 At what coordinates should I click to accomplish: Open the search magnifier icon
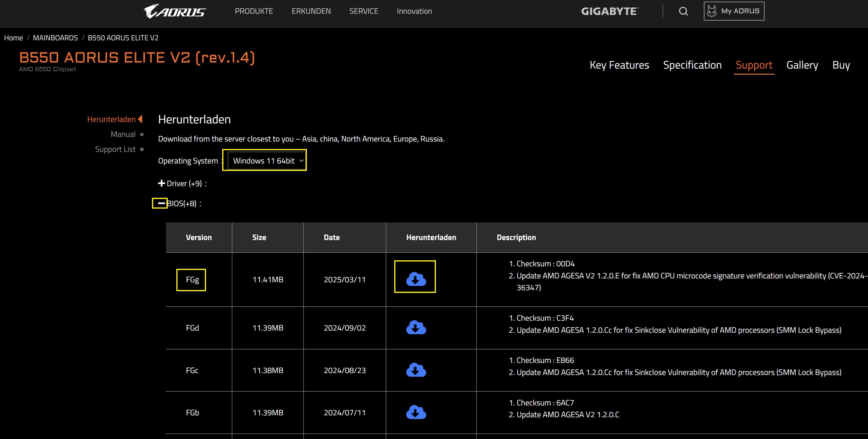tap(683, 11)
